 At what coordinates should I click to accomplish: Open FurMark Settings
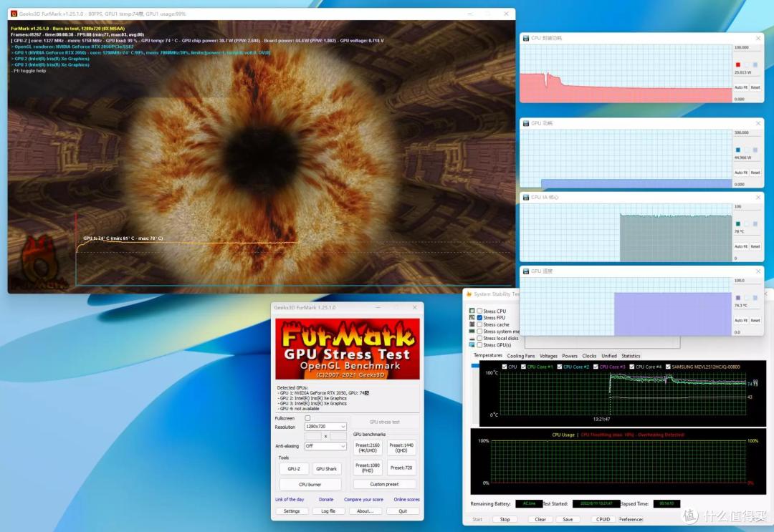point(292,511)
